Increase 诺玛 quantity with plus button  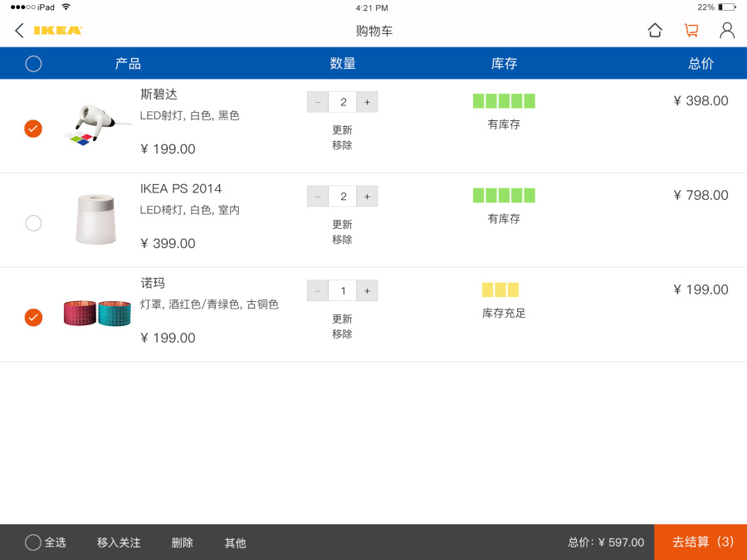pos(367,290)
